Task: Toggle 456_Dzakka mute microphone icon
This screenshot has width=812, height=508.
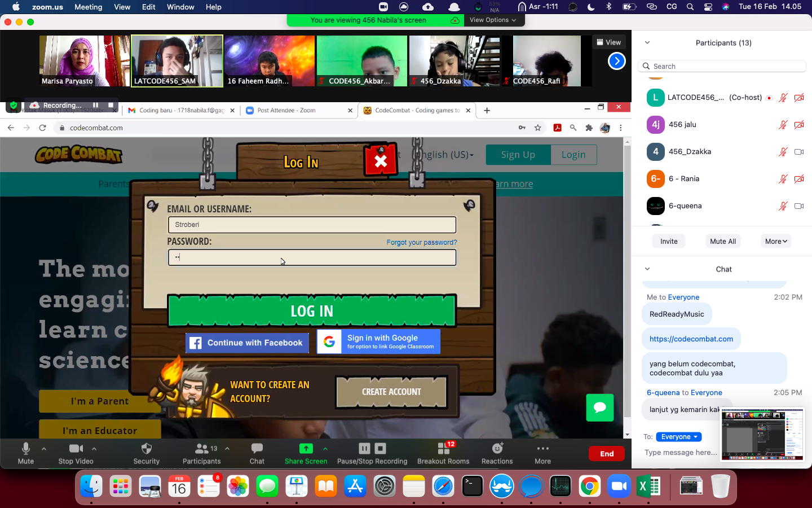Action: click(x=783, y=151)
